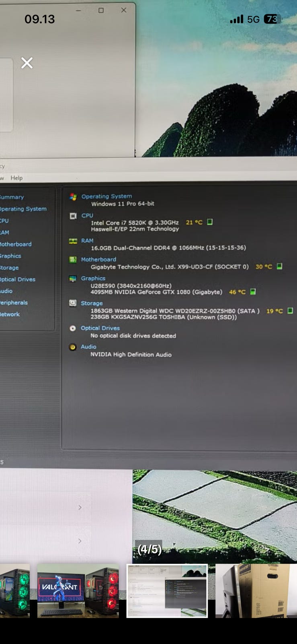Click the '21 °C' CPU temperature value
The image size is (297, 644).
tap(194, 222)
